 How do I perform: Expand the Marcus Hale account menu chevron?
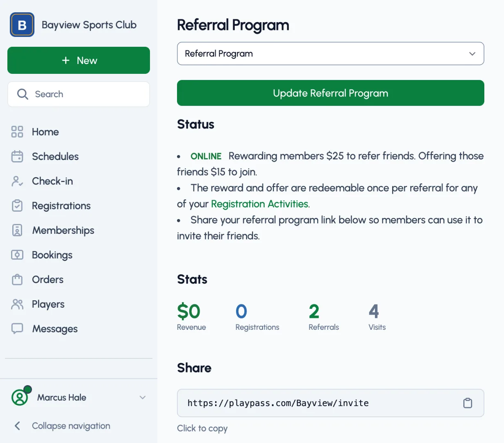(143, 397)
